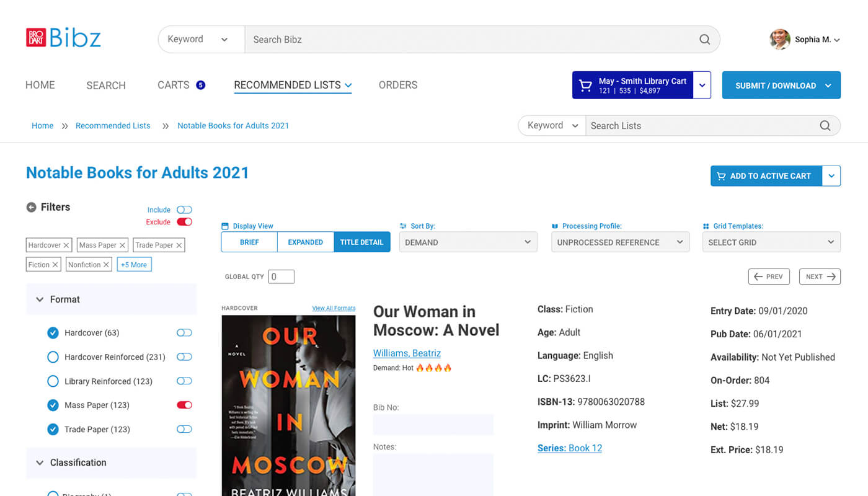This screenshot has height=496, width=868.
Task: Check the Library Reinforced (123) checkbox
Action: [x=53, y=381]
